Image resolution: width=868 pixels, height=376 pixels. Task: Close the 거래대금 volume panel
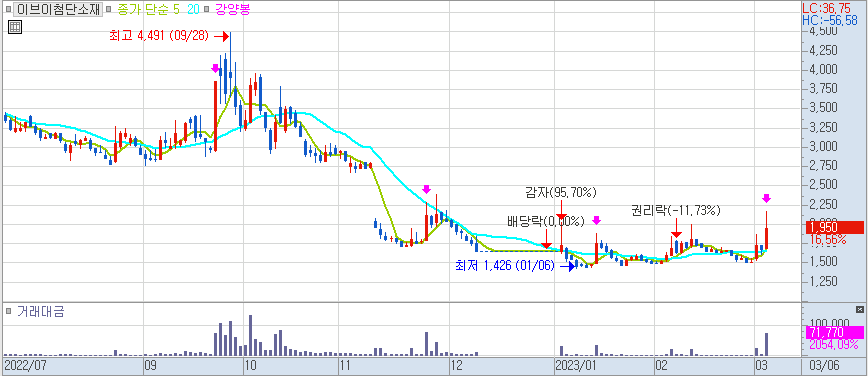(x=859, y=309)
